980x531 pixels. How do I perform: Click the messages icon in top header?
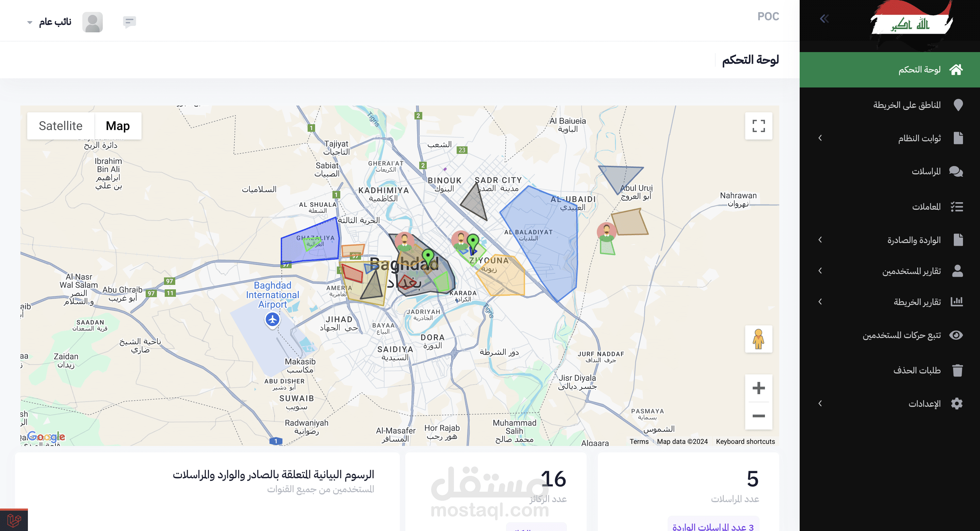point(129,22)
